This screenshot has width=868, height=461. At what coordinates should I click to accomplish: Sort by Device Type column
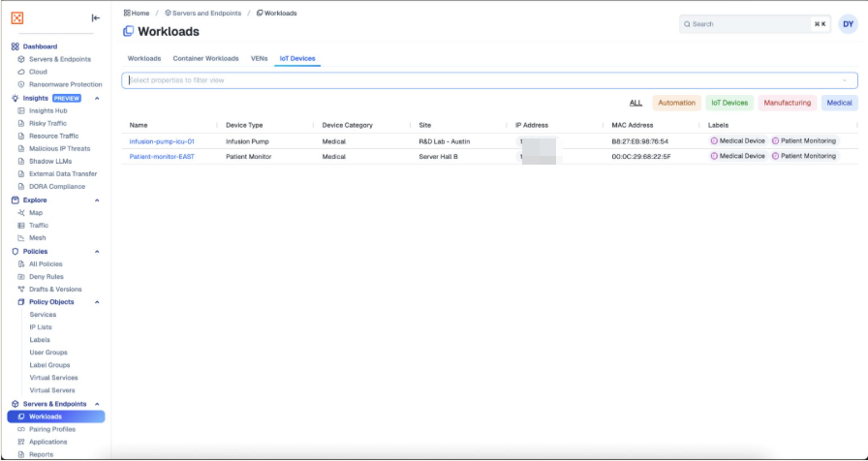(244, 126)
